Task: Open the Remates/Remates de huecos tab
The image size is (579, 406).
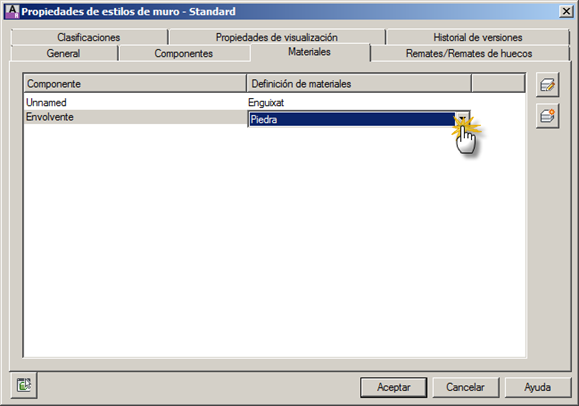Action: (469, 53)
